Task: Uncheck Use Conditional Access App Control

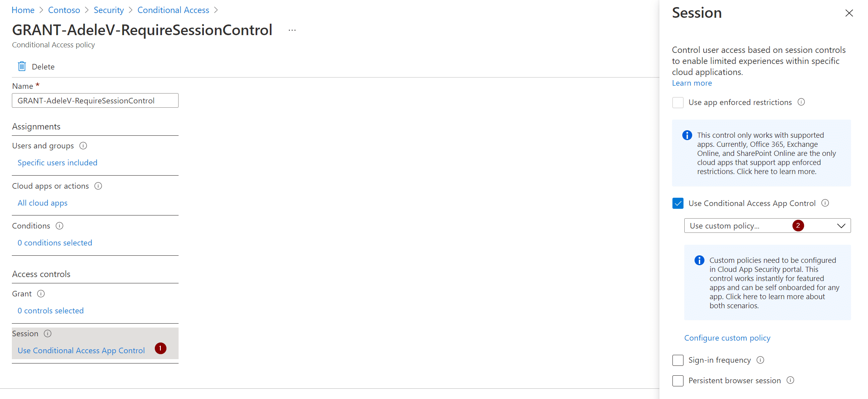Action: 678,203
